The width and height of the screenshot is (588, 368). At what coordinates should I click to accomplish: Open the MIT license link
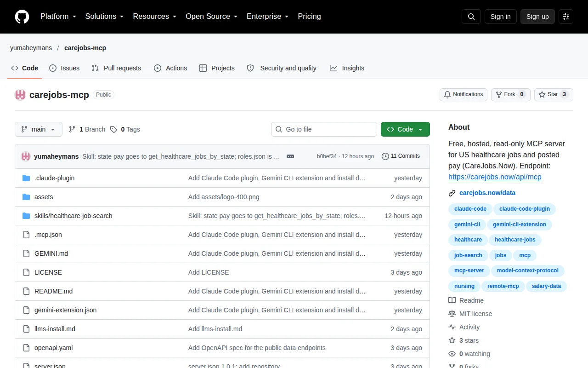pos(470,314)
